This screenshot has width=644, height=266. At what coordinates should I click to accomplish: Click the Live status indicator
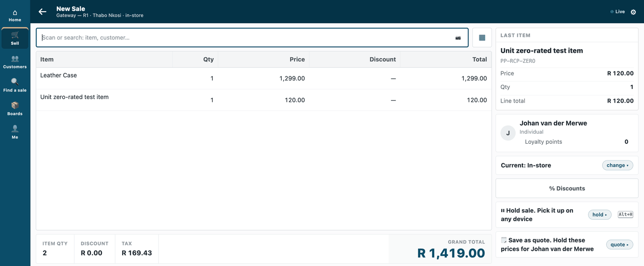[617, 12]
